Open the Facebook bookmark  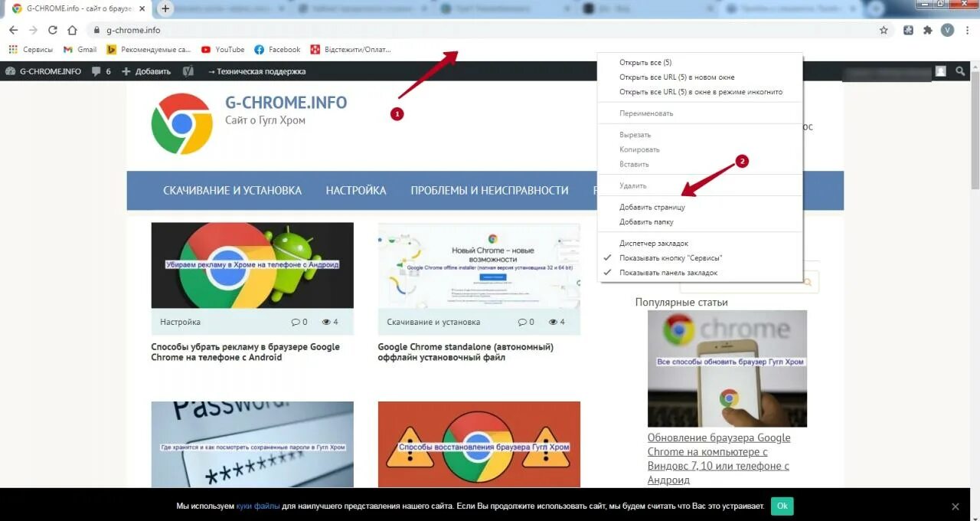click(x=277, y=50)
